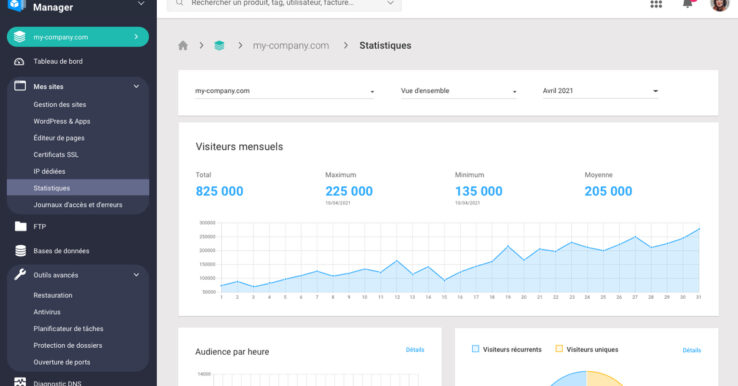Viewport: 738px width, 386px height.
Task: Click the stacked layers icon beside my-company.com
Action: 19,37
